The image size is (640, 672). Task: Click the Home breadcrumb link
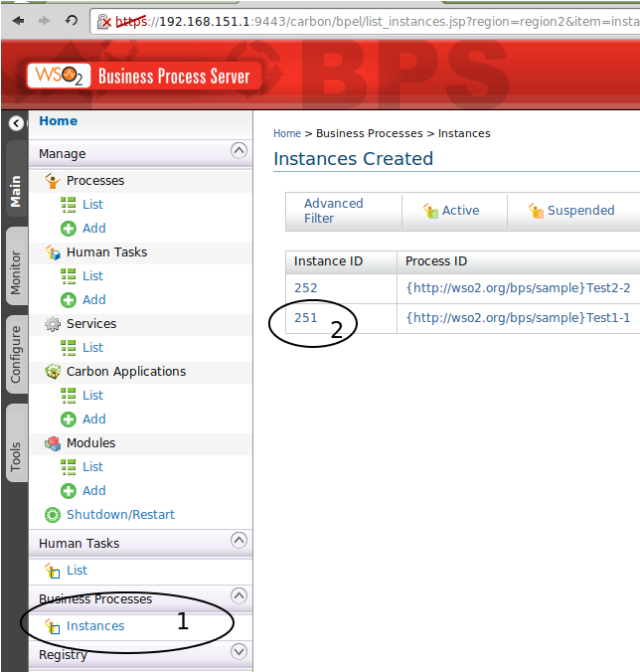click(x=287, y=133)
